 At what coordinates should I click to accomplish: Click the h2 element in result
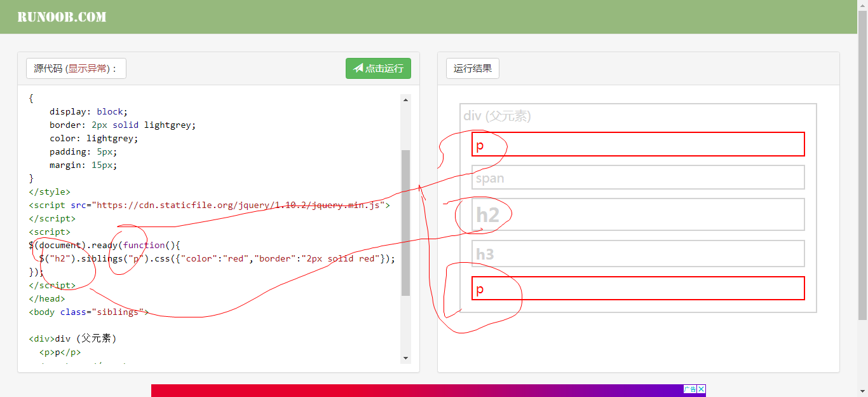coord(638,214)
